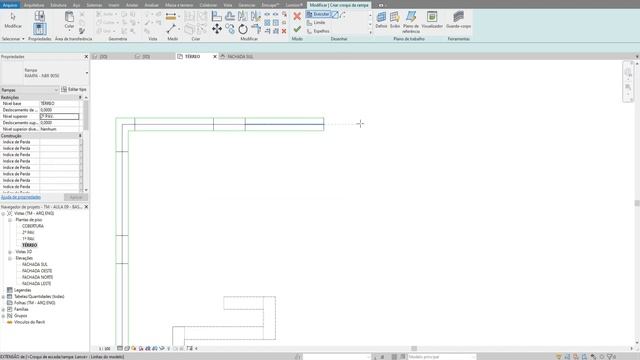
Task: Switch to the TÉRREO view tab
Action: (193, 57)
